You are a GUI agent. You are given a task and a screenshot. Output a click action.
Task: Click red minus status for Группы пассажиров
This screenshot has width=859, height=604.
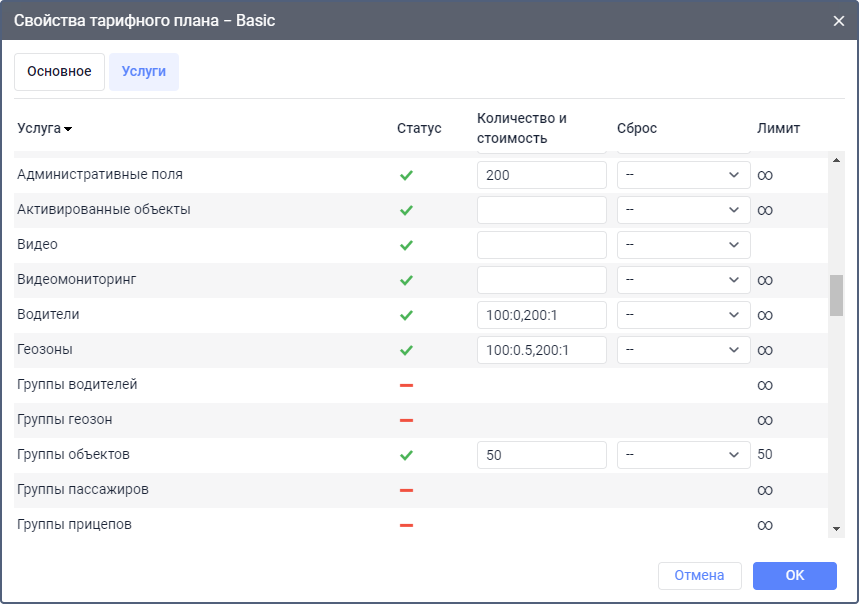[x=406, y=490]
